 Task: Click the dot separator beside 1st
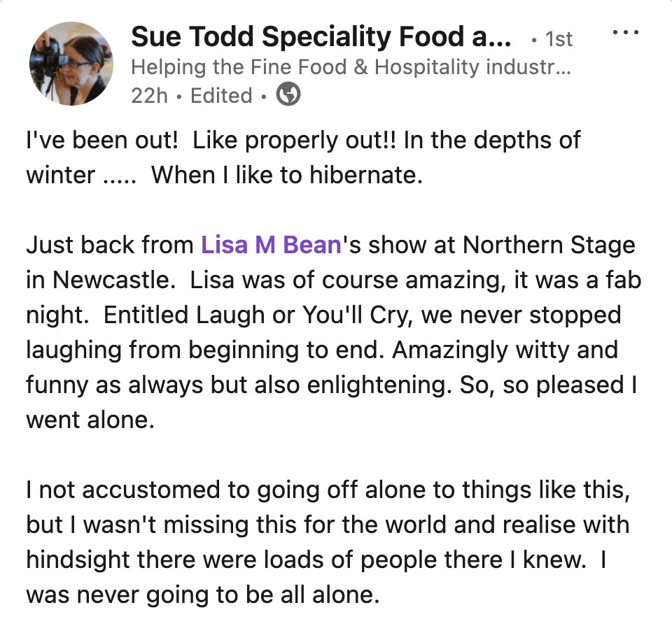click(535, 40)
